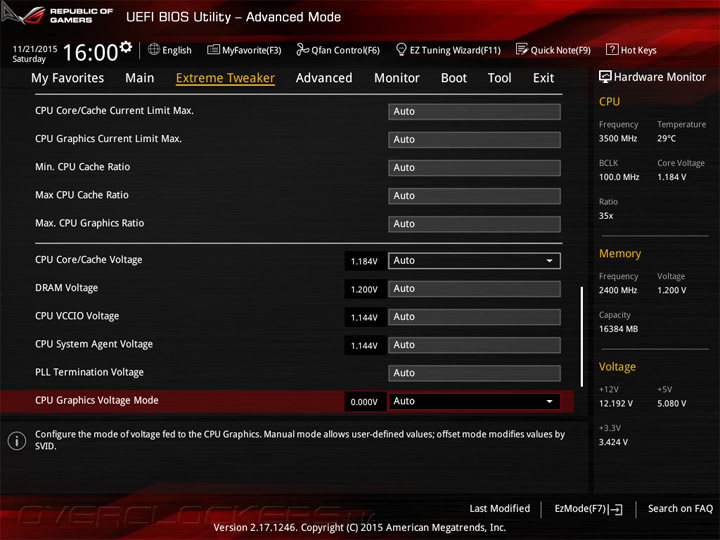This screenshot has height=540, width=720.
Task: Click the DRAM Voltage Auto field
Action: pos(474,289)
